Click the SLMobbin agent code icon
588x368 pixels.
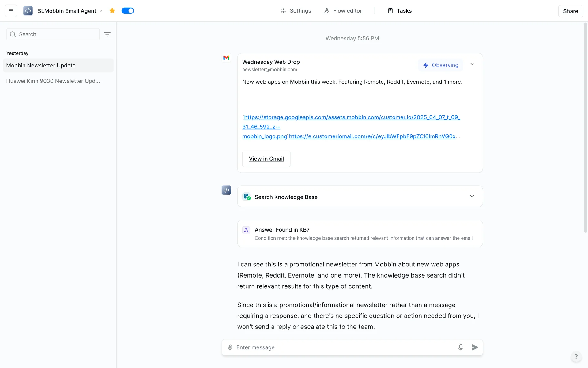tap(28, 11)
